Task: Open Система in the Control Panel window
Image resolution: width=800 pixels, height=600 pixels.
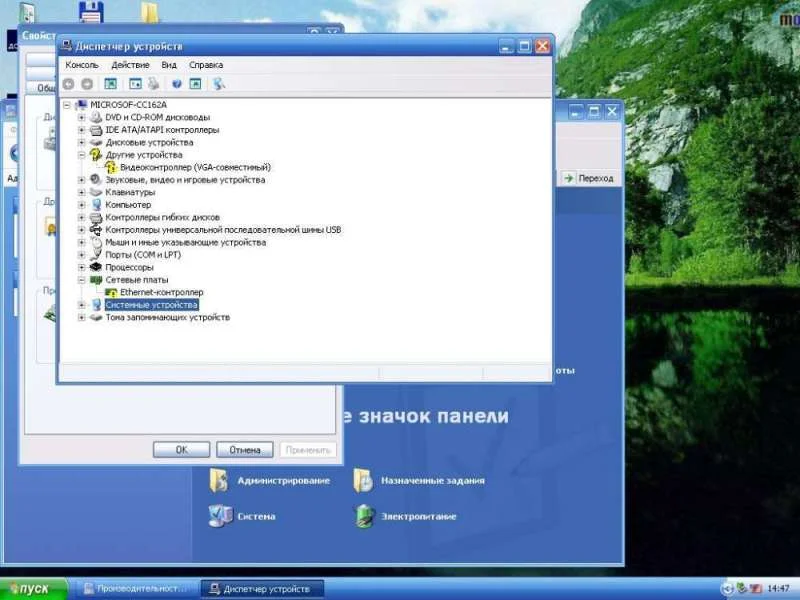Action: coord(242,516)
